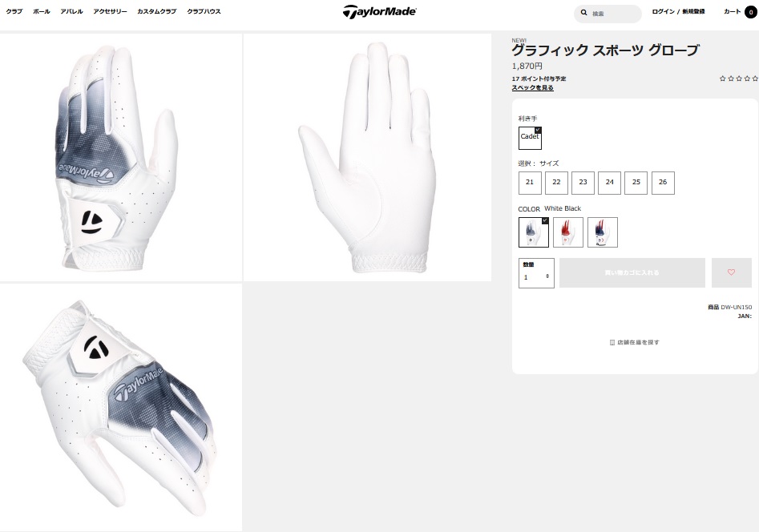The width and height of the screenshot is (759, 532).
Task: Click the search magnifier icon
Action: coord(583,13)
